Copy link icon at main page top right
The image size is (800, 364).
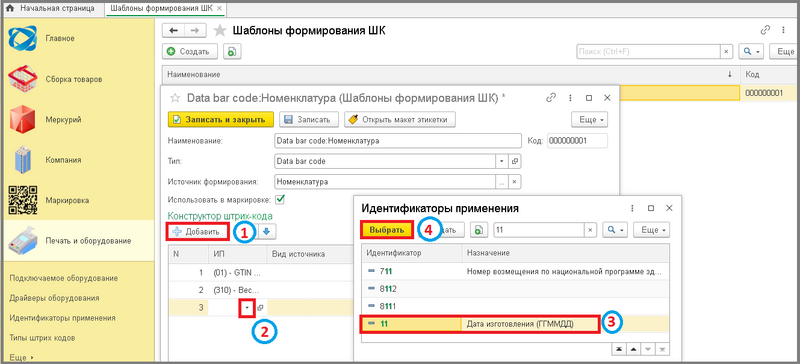[x=764, y=30]
